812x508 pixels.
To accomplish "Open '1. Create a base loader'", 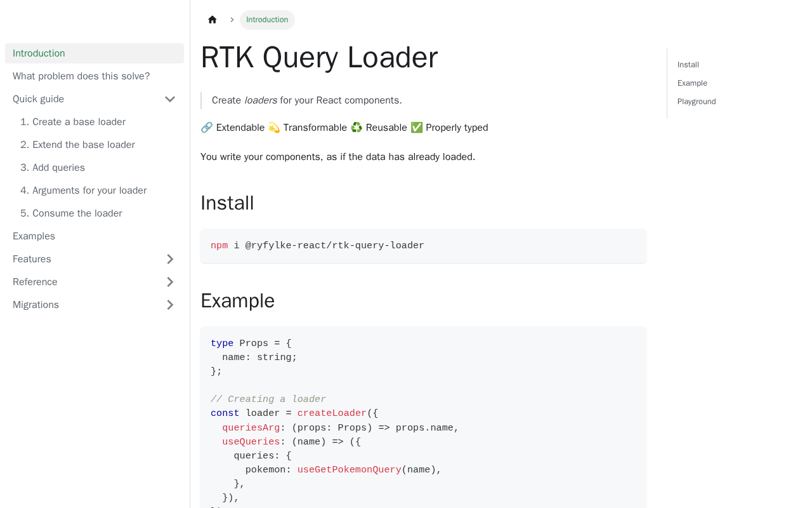I will click(x=98, y=122).
